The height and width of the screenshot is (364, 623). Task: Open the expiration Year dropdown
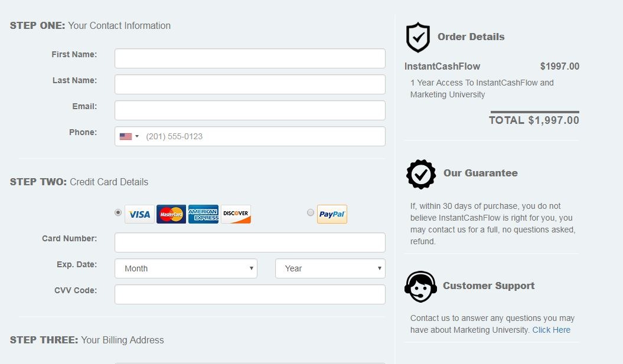330,268
